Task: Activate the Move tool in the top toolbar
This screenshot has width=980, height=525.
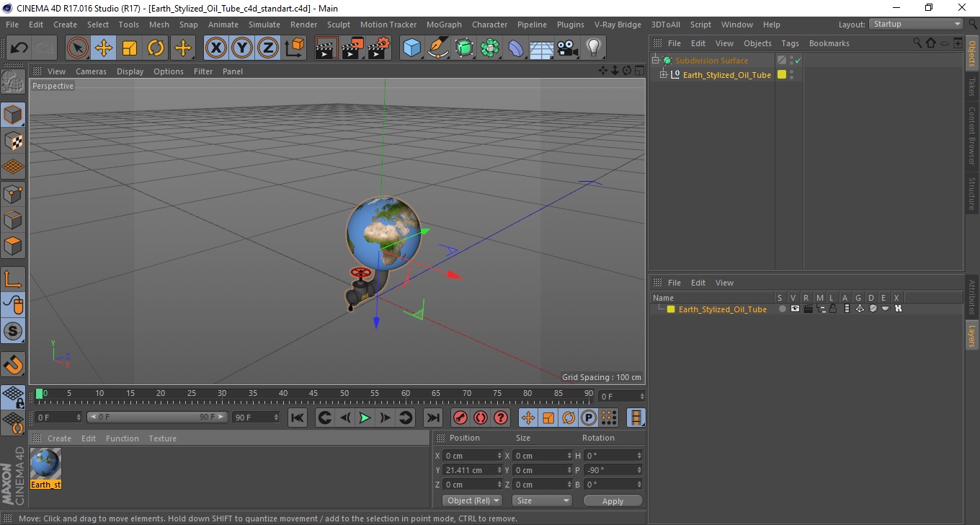Action: coord(104,48)
